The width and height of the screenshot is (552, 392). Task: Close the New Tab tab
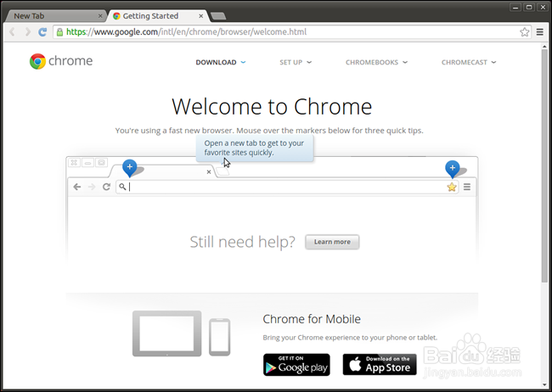[100, 16]
